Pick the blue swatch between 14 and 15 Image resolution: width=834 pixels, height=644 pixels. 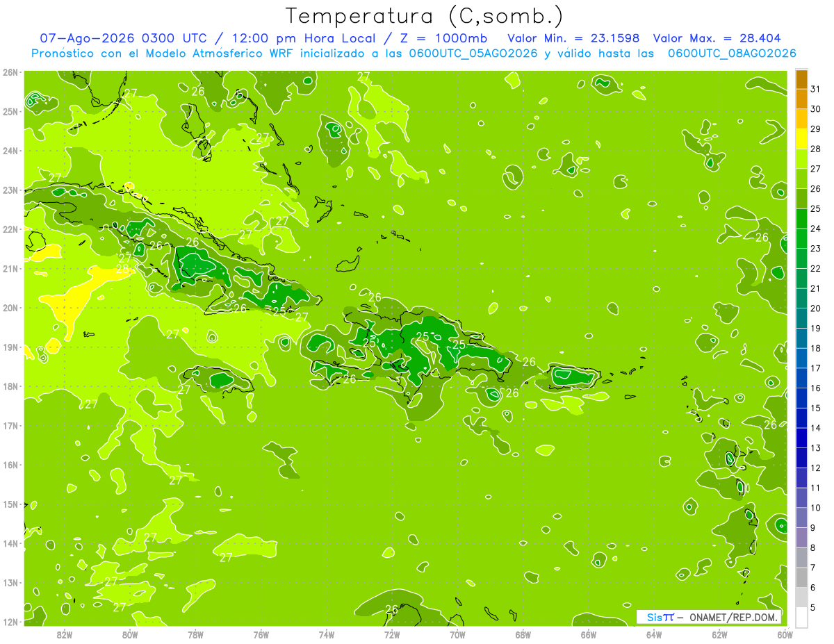pyautogui.click(x=801, y=418)
